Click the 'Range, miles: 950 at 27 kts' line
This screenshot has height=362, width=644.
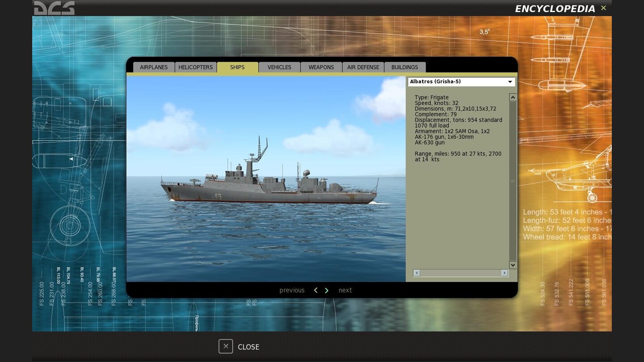(x=458, y=154)
